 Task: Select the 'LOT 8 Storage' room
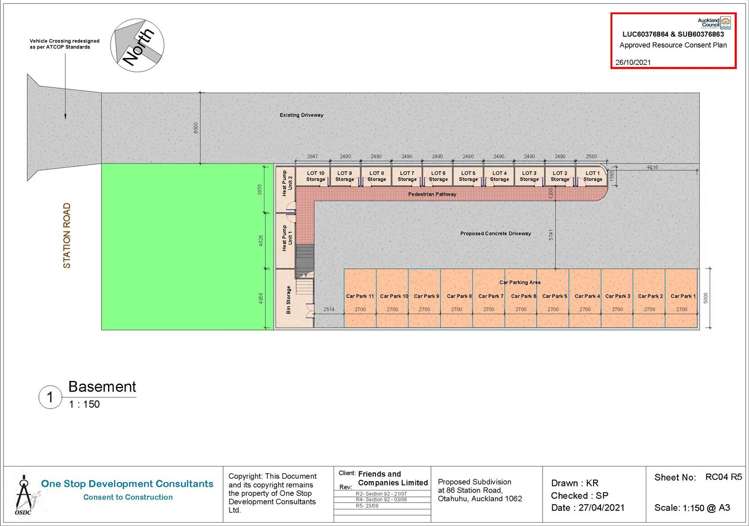[376, 176]
